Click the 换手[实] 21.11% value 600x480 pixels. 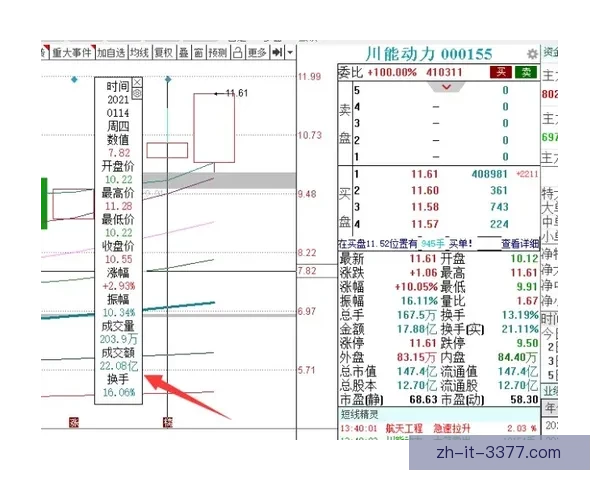click(520, 329)
